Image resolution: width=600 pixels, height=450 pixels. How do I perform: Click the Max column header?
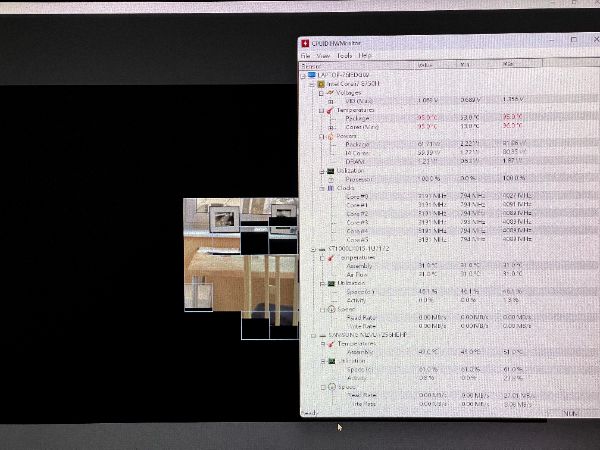point(522,64)
